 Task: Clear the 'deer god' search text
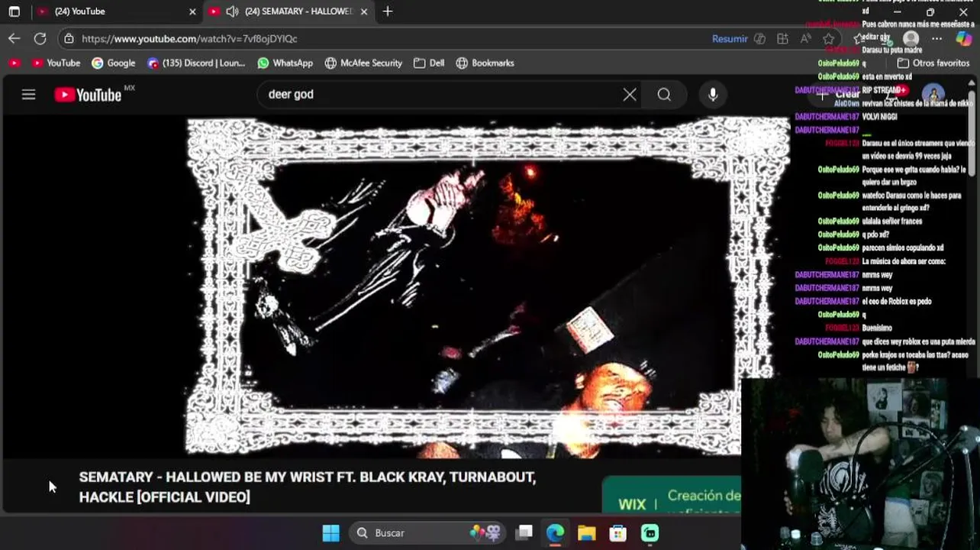click(x=630, y=95)
